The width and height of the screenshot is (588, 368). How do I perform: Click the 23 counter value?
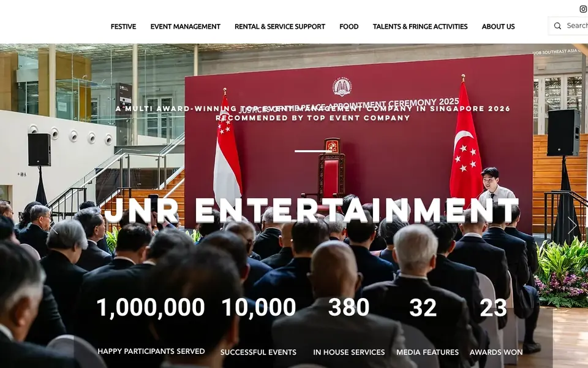point(493,307)
